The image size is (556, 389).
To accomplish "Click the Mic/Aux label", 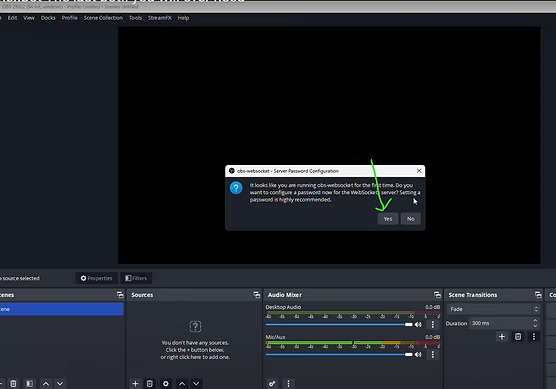I will click(x=276, y=337).
